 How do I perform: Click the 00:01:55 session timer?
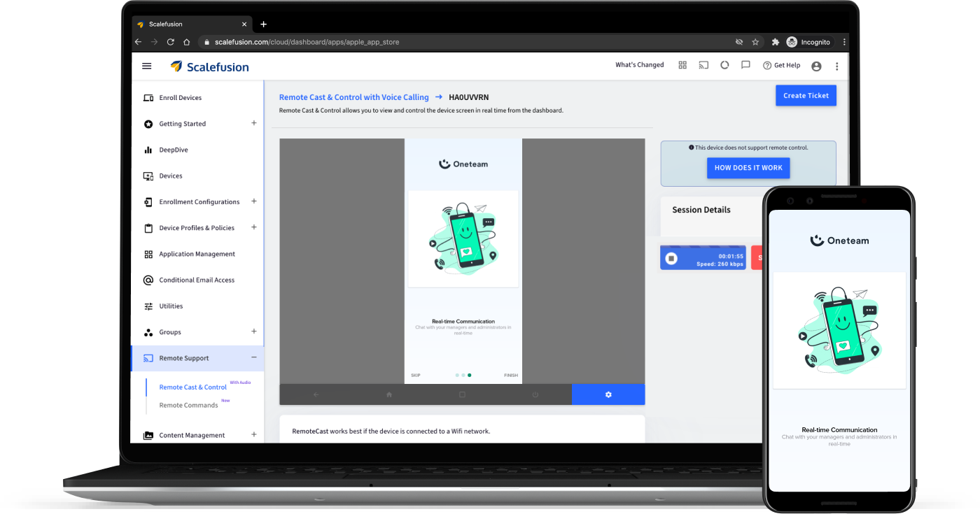click(731, 257)
